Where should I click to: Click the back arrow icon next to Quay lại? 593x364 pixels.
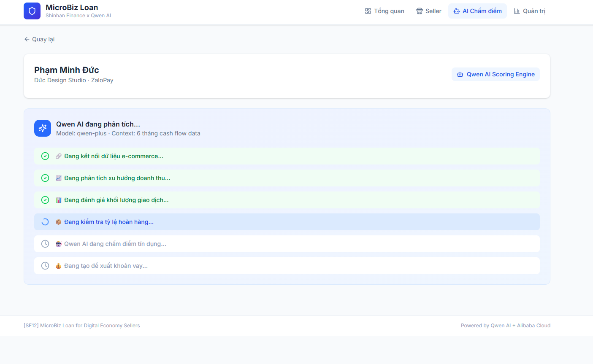pos(27,39)
